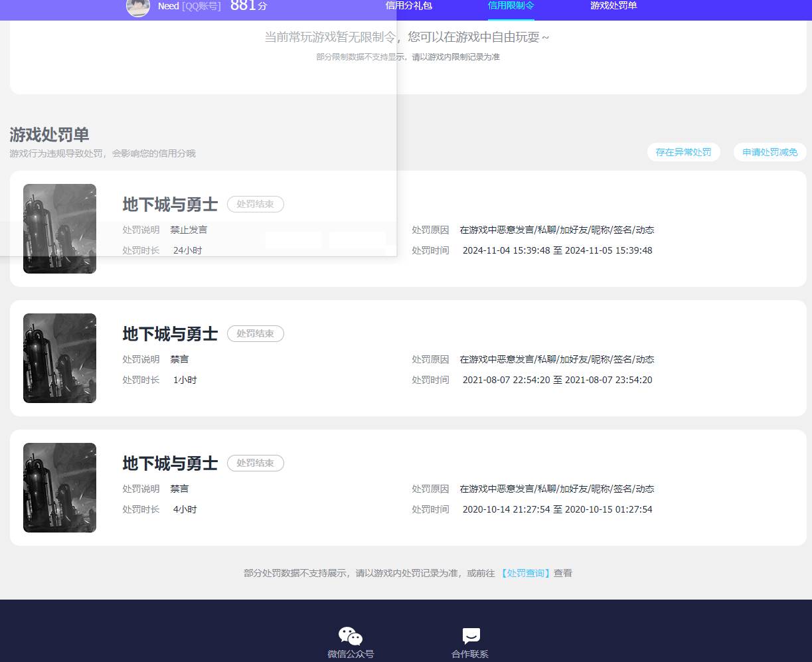Viewport: 812px width, 662px height.
Task: Click the first 地下城与勇士 game icon
Action: pos(59,228)
